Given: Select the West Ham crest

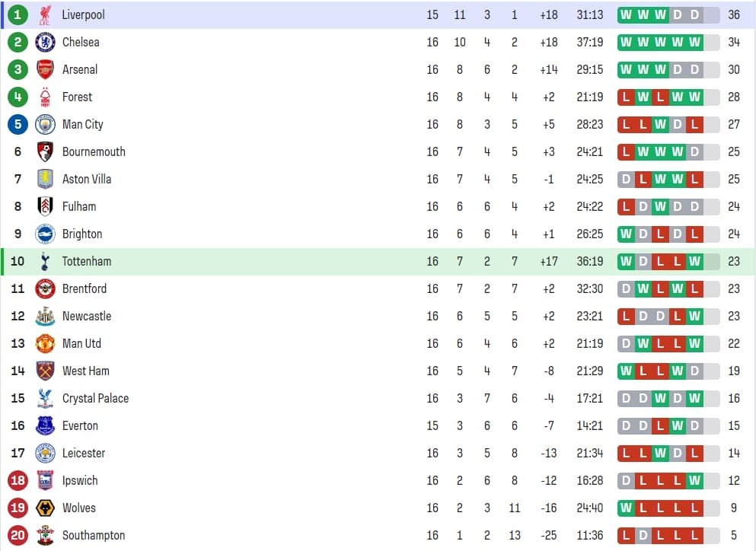Looking at the screenshot, I should pyautogui.click(x=45, y=371).
